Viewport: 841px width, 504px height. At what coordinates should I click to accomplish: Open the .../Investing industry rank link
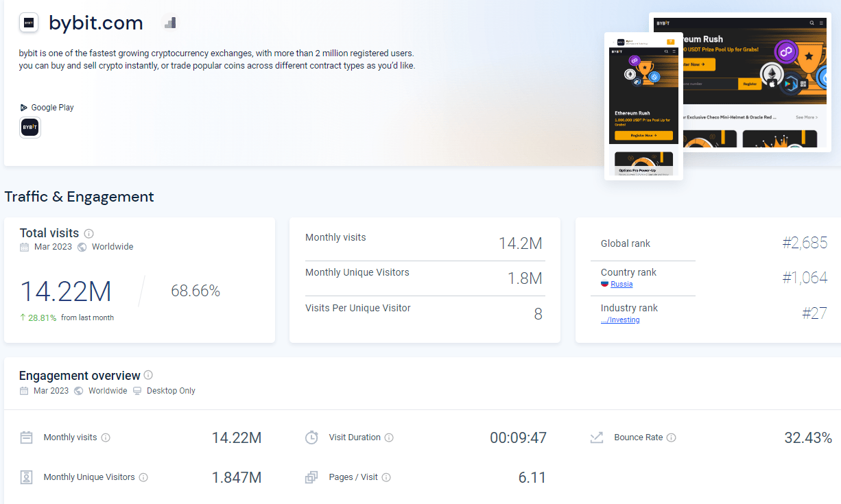pos(619,320)
